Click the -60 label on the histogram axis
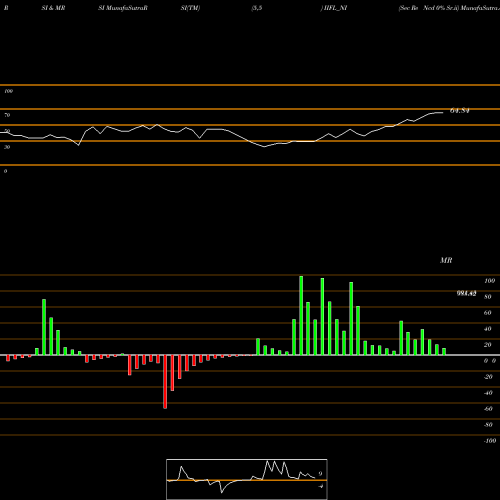This screenshot has width=500, height=500. pyautogui.click(x=488, y=409)
